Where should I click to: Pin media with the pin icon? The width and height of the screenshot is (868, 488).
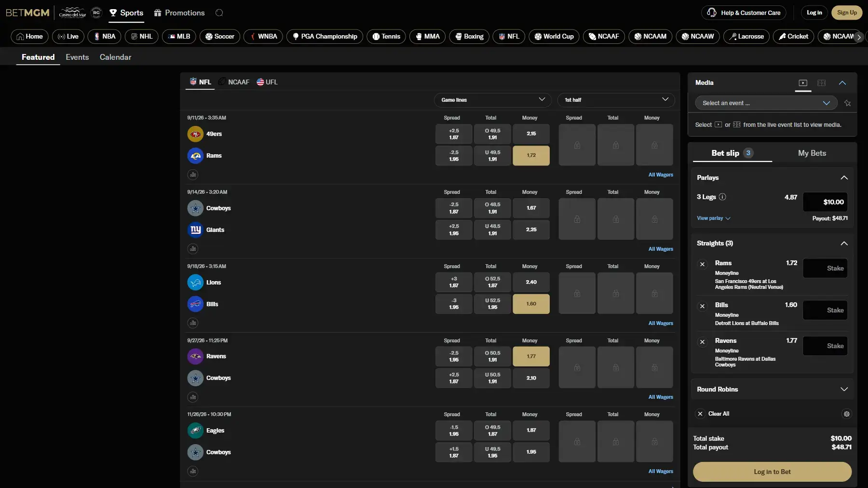tap(848, 103)
